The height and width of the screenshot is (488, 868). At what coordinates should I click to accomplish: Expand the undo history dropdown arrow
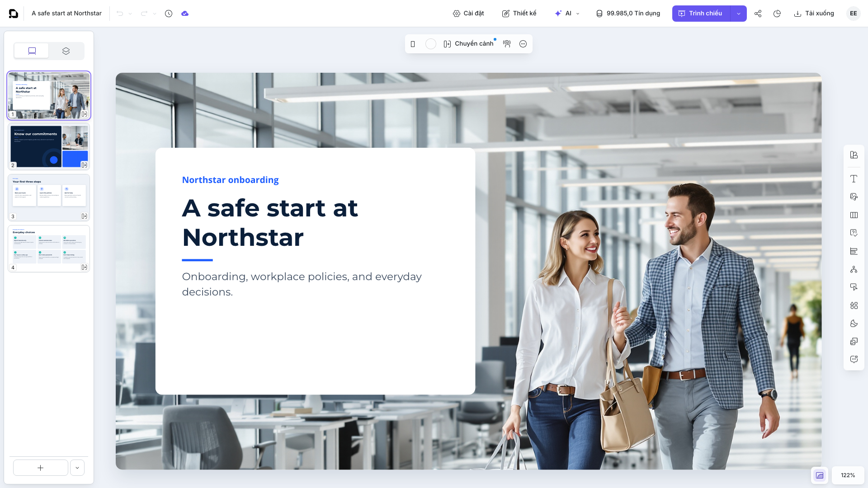click(130, 14)
